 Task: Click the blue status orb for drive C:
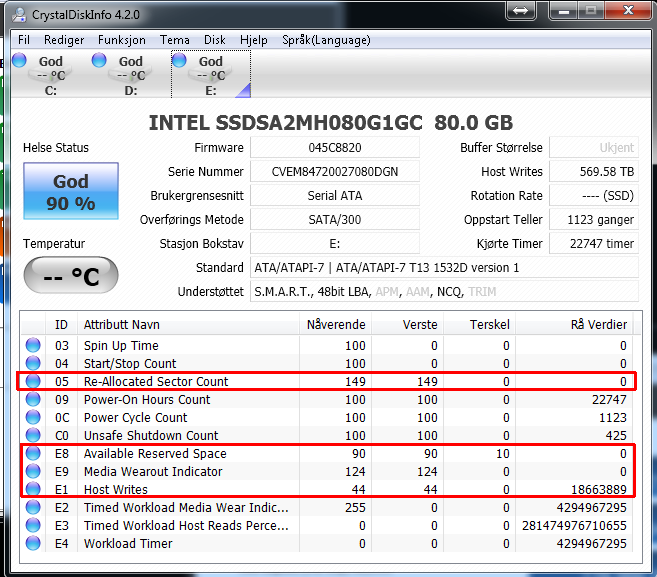pos(19,60)
